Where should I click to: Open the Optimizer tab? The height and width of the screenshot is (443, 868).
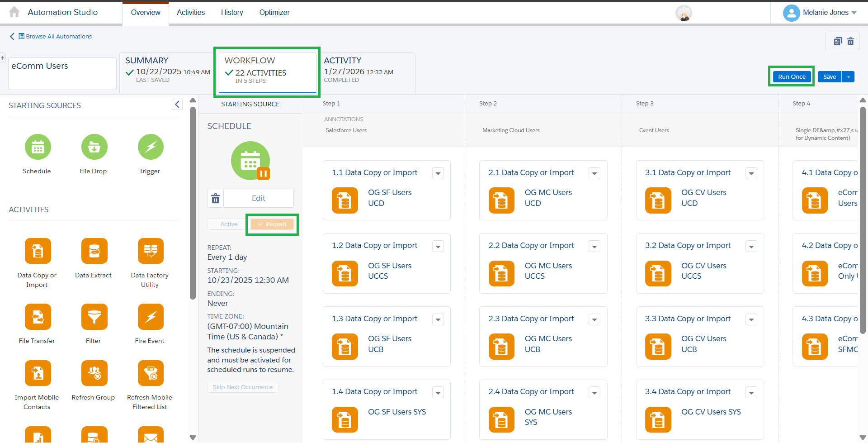coord(274,13)
